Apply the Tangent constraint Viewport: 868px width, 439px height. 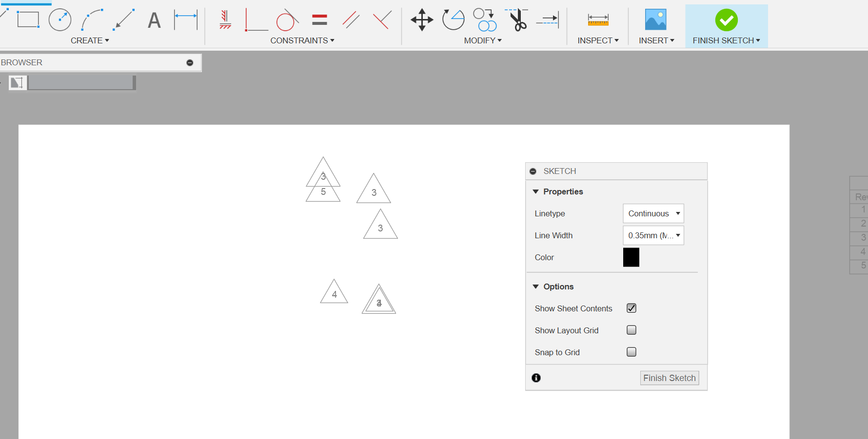287,19
